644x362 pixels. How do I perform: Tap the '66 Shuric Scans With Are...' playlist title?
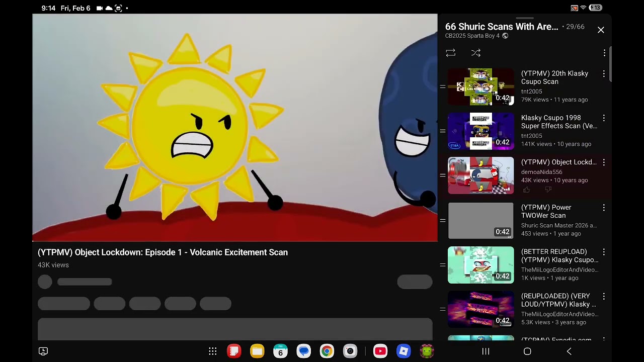[502, 27]
